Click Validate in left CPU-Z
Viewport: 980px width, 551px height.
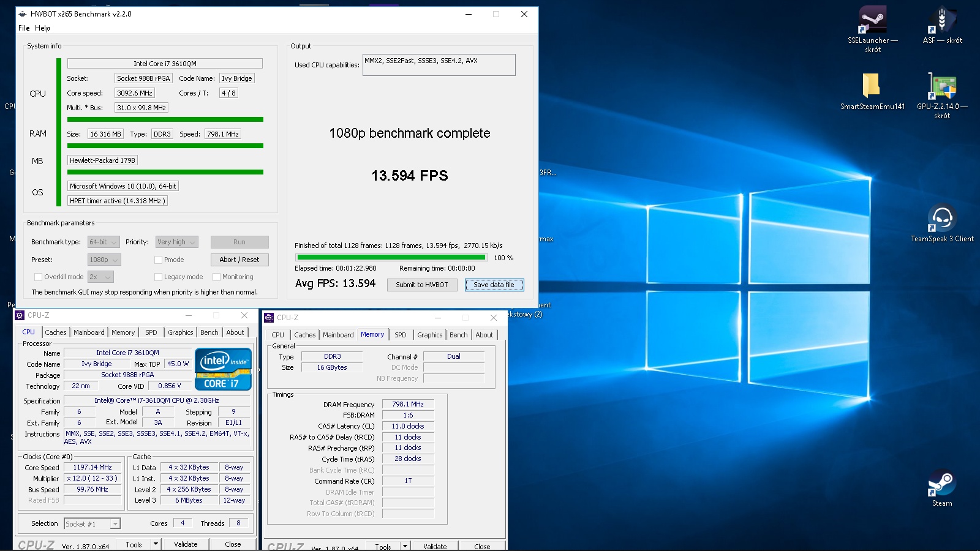pyautogui.click(x=186, y=544)
